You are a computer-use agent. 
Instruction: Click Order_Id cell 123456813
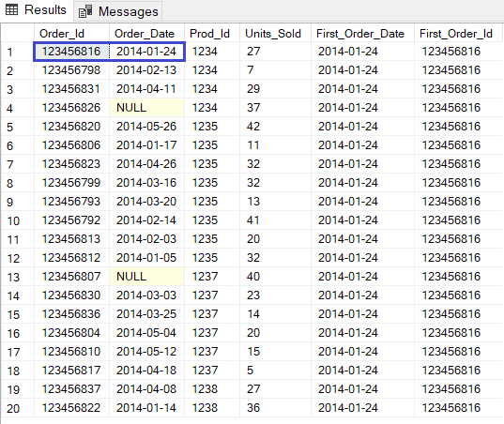pyautogui.click(x=71, y=239)
